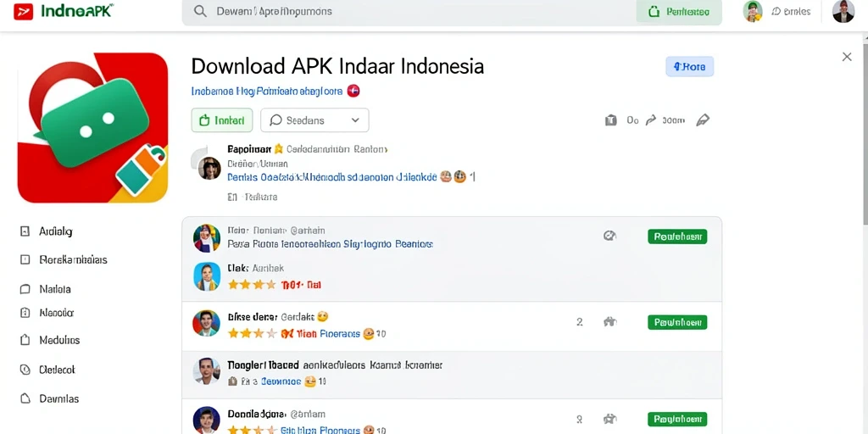Click the blue avatar beside Aenbek
The image size is (868, 434).
click(x=207, y=276)
